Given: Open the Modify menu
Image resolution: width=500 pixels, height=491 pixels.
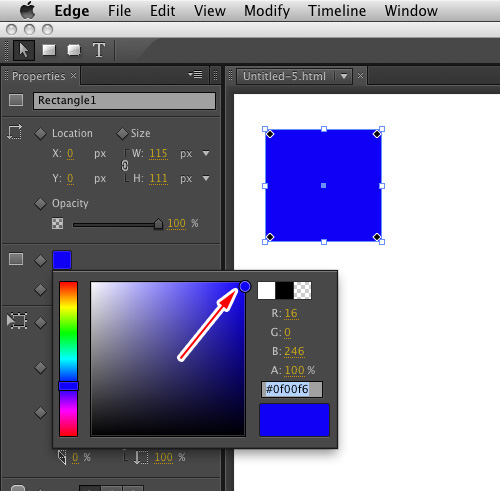Looking at the screenshot, I should pos(267,11).
